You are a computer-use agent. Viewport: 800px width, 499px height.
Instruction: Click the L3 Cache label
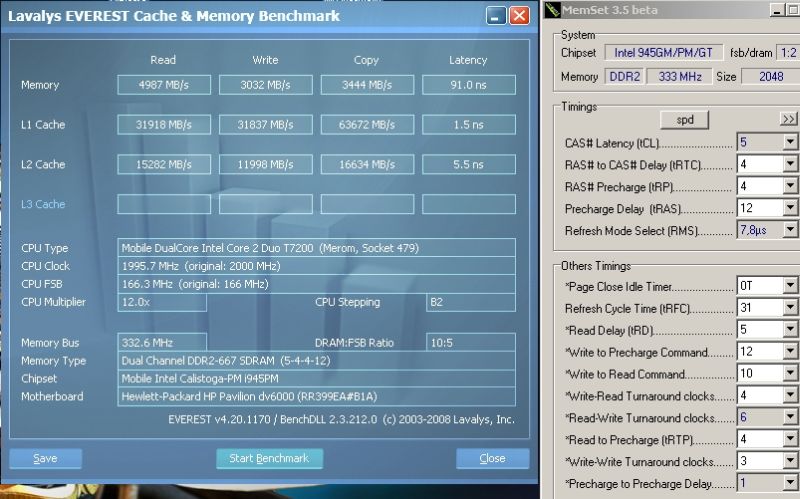click(x=43, y=204)
